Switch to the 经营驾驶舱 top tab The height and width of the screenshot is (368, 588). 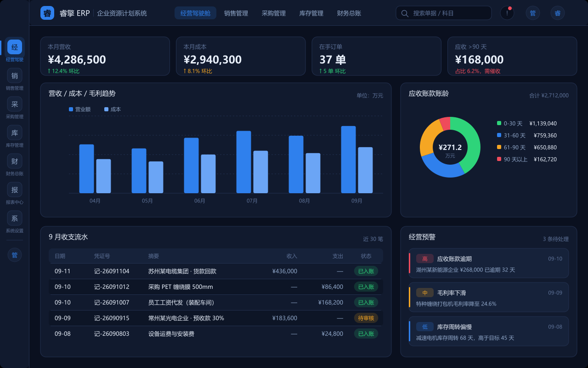coord(195,13)
